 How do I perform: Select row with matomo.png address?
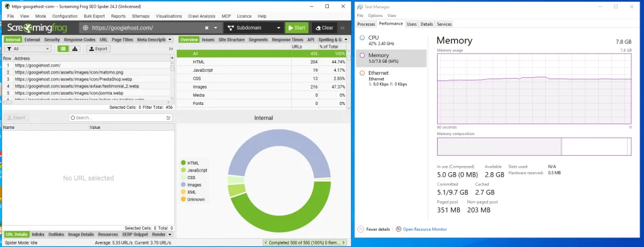tap(87, 72)
